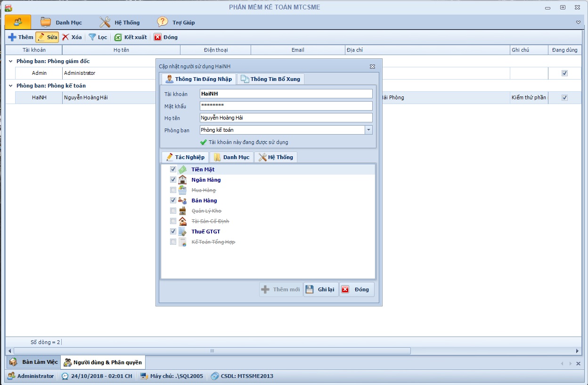The height and width of the screenshot is (385, 588).
Task: Enable the Kế Toán Tổng Hợp checkbox
Action: pos(173,242)
